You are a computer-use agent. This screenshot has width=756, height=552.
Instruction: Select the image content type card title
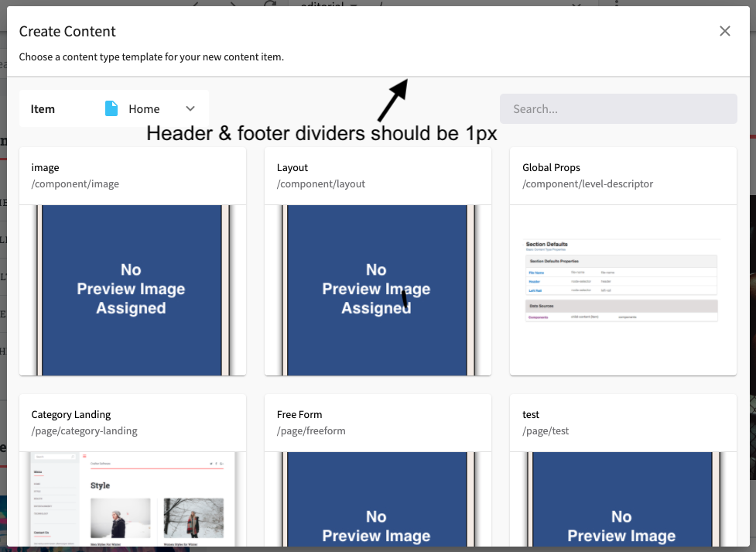[x=46, y=167]
